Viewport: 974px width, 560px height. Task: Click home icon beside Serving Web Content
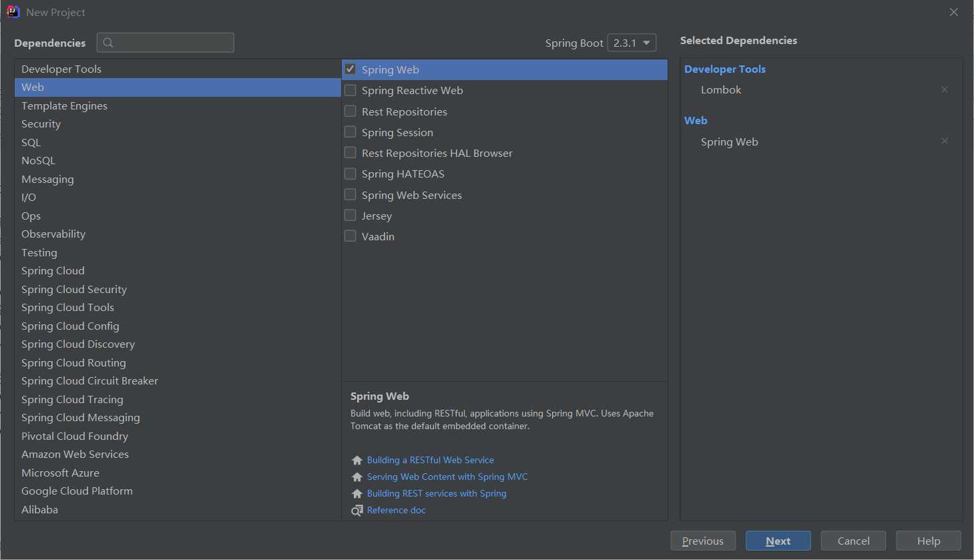point(357,477)
